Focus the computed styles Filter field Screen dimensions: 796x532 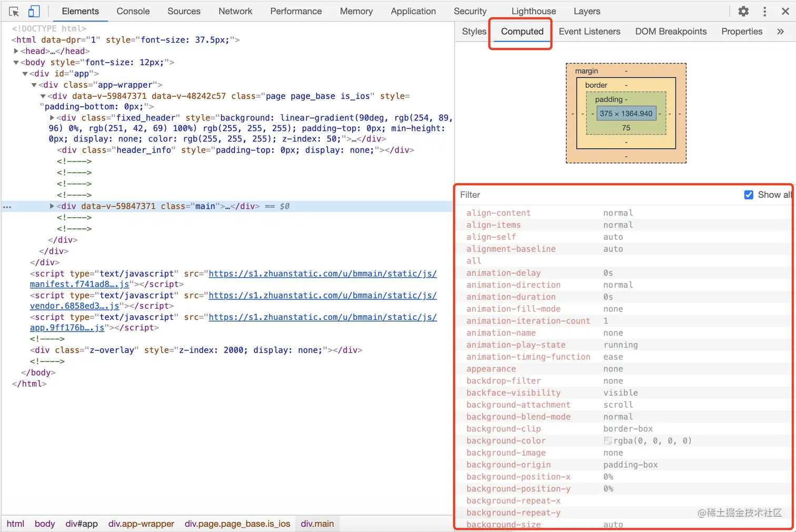(598, 195)
